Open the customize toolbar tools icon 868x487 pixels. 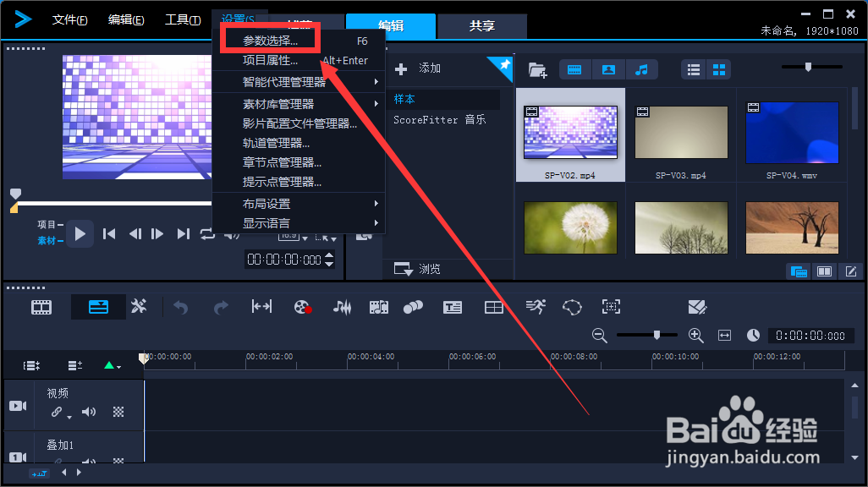coord(139,307)
